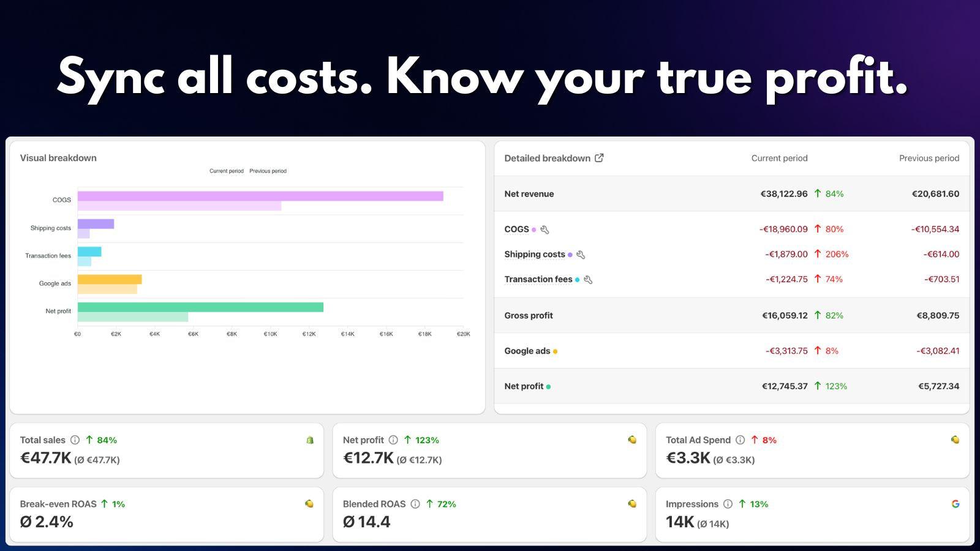The width and height of the screenshot is (980, 551).
Task: Click the Google ads value -€3,313.75
Action: point(786,351)
